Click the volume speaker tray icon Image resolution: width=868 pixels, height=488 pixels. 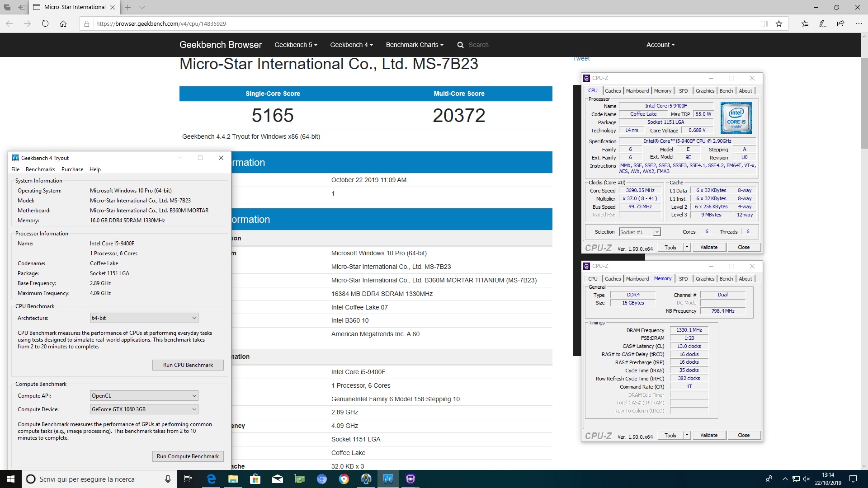pos(807,479)
